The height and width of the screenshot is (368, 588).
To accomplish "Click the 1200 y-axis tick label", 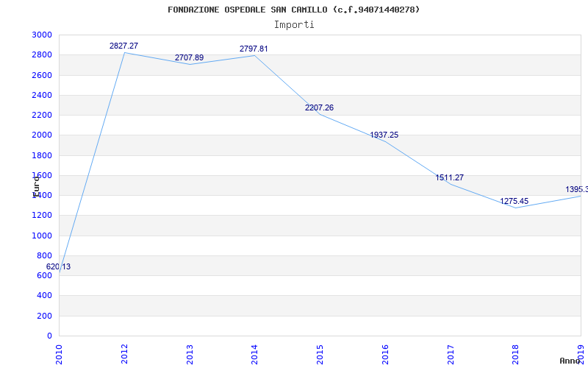I will pyautogui.click(x=42, y=216).
